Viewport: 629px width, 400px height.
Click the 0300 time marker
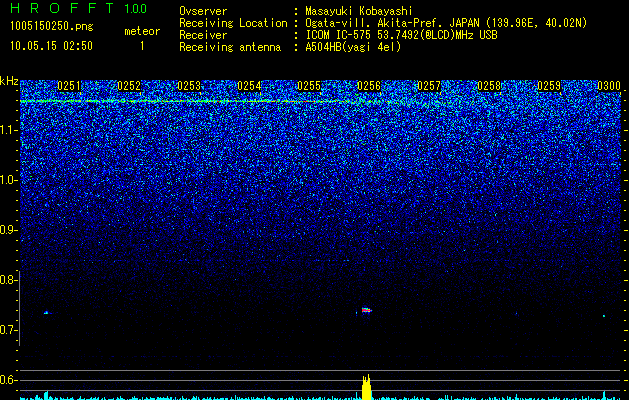pyautogui.click(x=609, y=86)
